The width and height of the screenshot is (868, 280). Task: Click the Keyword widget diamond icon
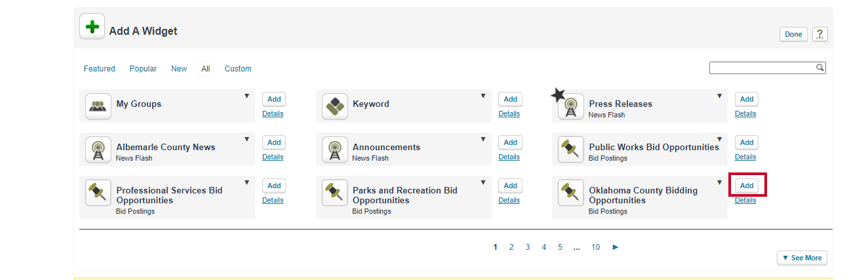click(335, 106)
